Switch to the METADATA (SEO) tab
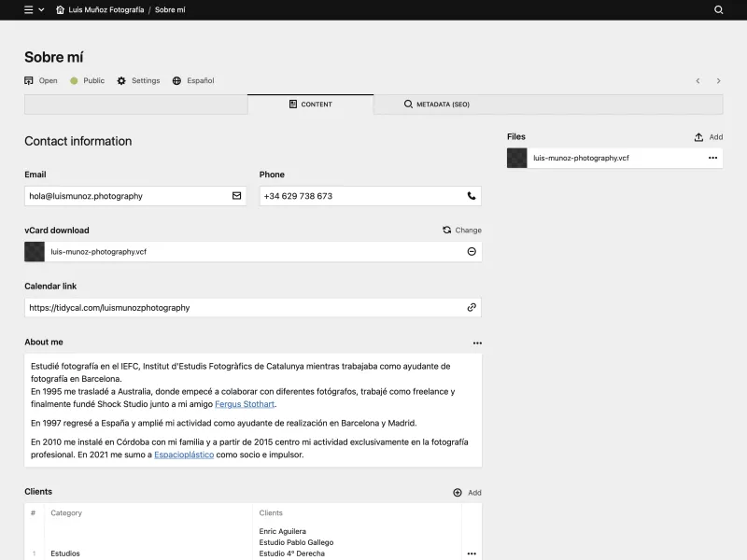This screenshot has height=560, width=747. pyautogui.click(x=437, y=104)
